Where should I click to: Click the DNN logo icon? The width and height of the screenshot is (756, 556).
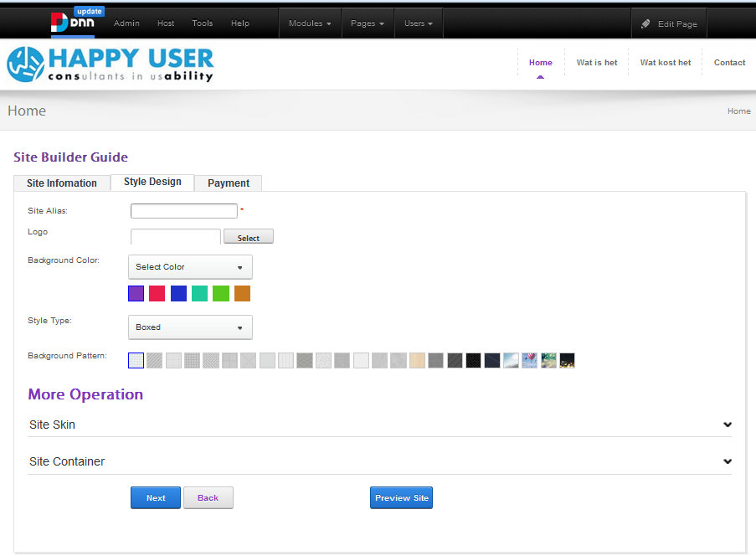point(60,23)
